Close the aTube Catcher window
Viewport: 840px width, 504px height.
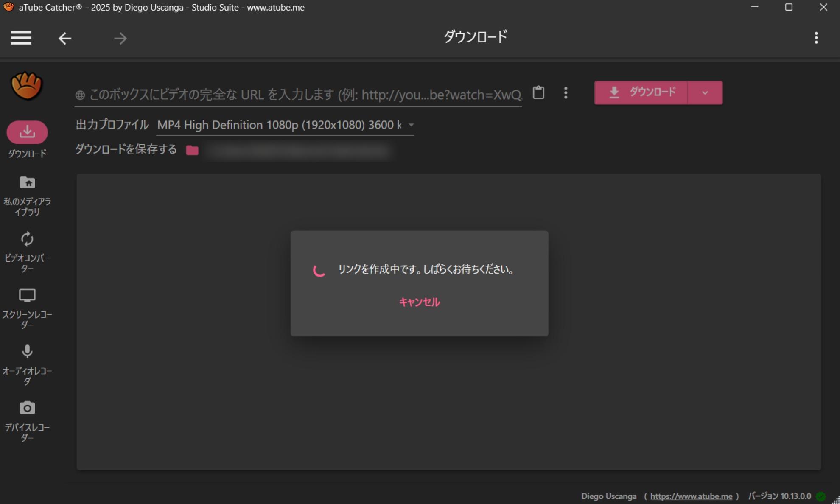click(x=823, y=7)
